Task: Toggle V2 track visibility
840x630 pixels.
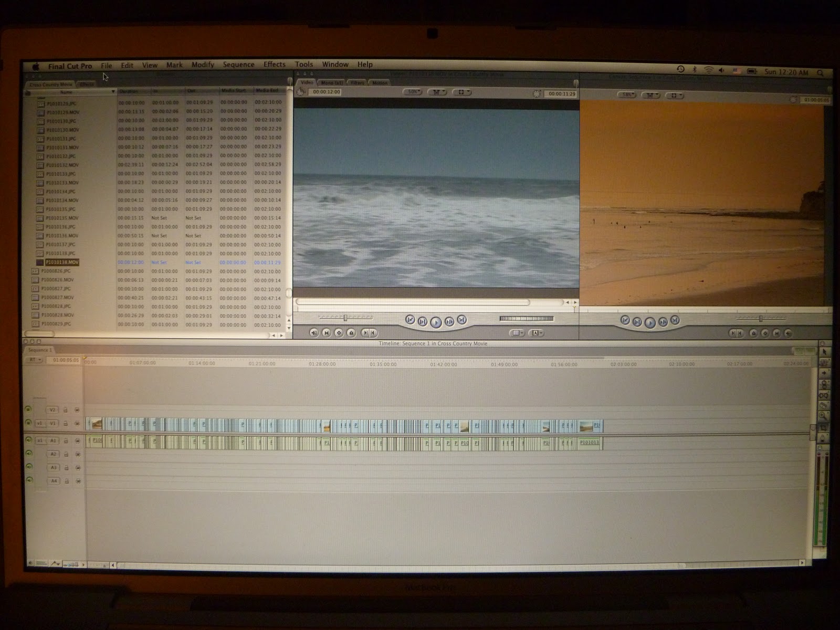Action: 28,409
